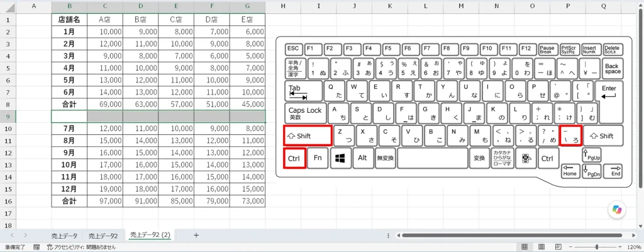644x252 pixels.
Task: Click the cell containing 45,000
Action: coord(247,104)
